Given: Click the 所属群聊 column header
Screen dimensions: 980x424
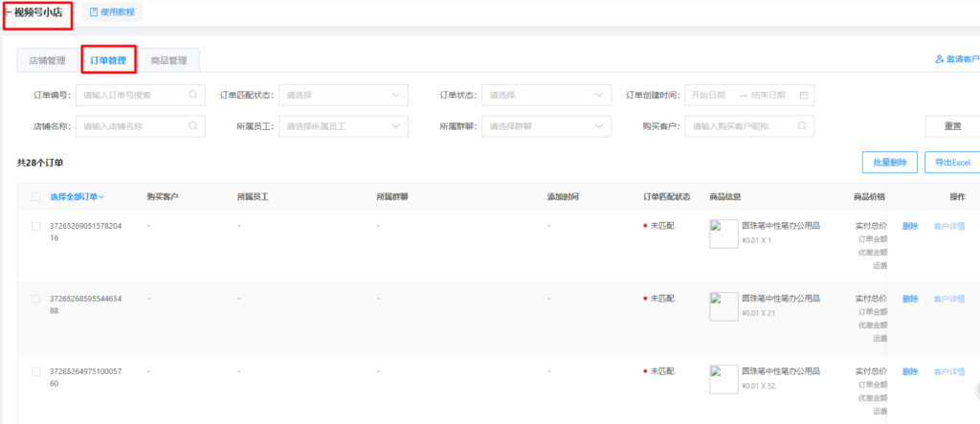Looking at the screenshot, I should (392, 197).
